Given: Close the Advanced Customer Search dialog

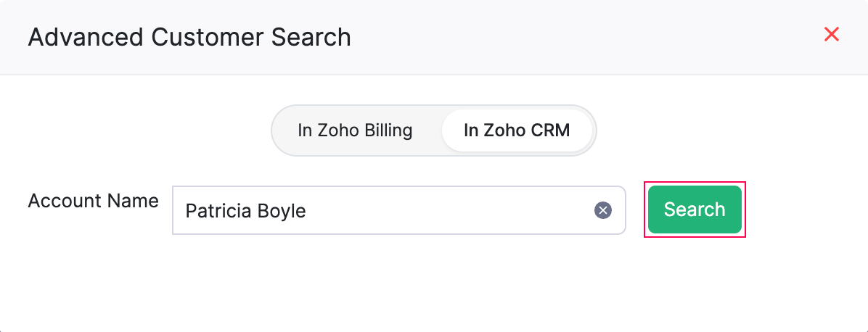Looking at the screenshot, I should pos(832,34).
